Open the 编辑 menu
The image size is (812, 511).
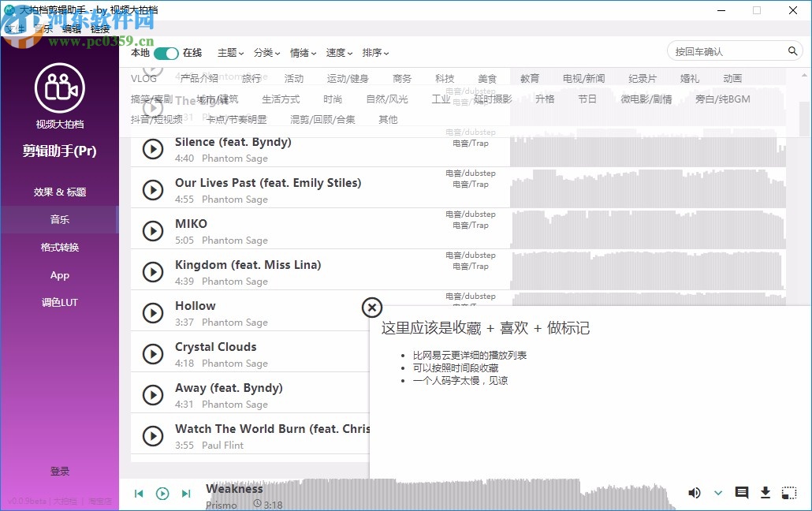pos(72,29)
